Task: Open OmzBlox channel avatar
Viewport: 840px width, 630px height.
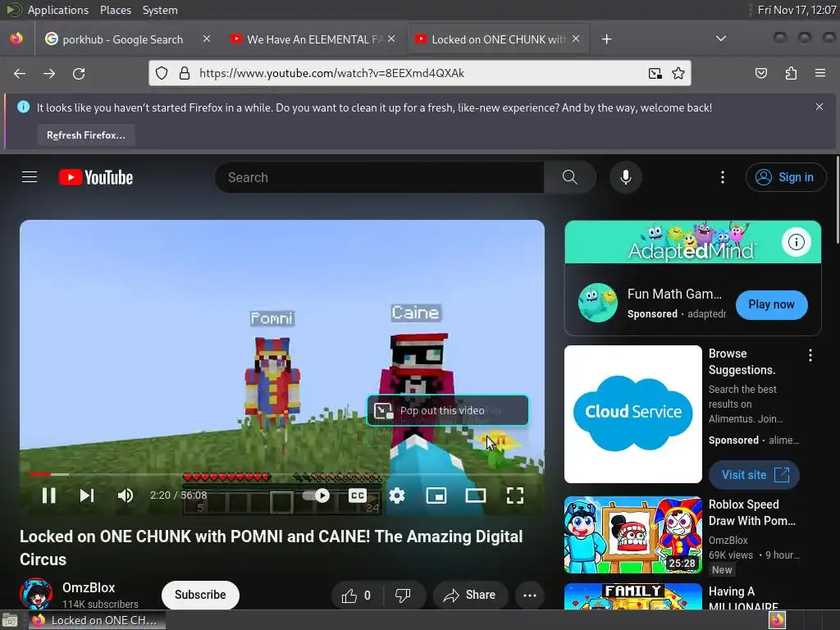Action: coord(36,594)
